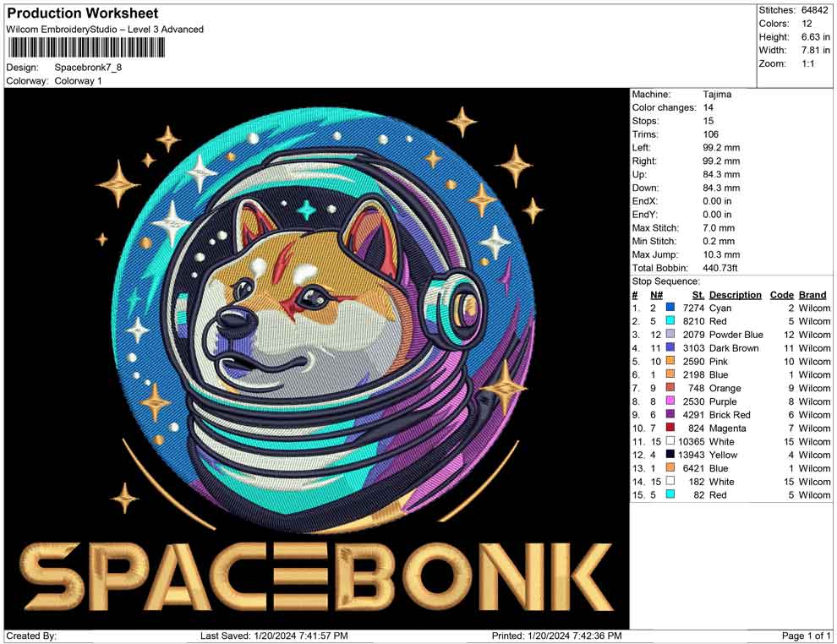Image resolution: width=837 pixels, height=644 pixels.
Task: Click the barcode below the Wilcom title
Action: [x=85, y=48]
